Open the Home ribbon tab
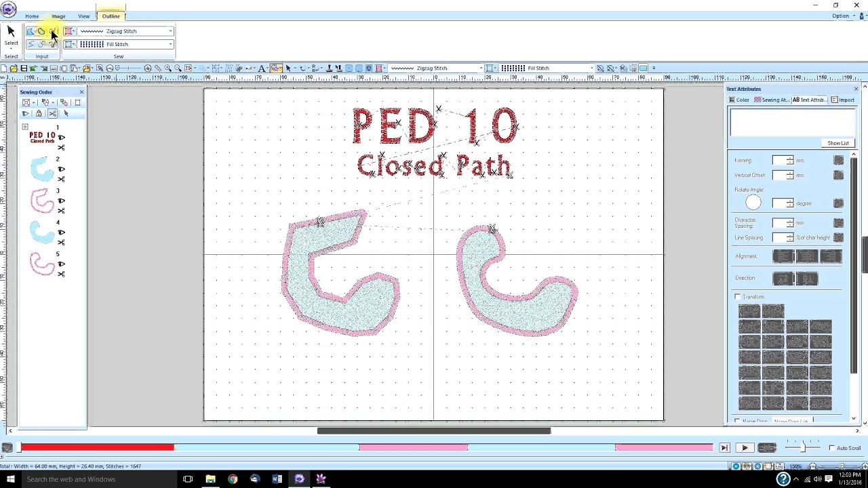The height and width of the screenshot is (488, 868). click(32, 16)
